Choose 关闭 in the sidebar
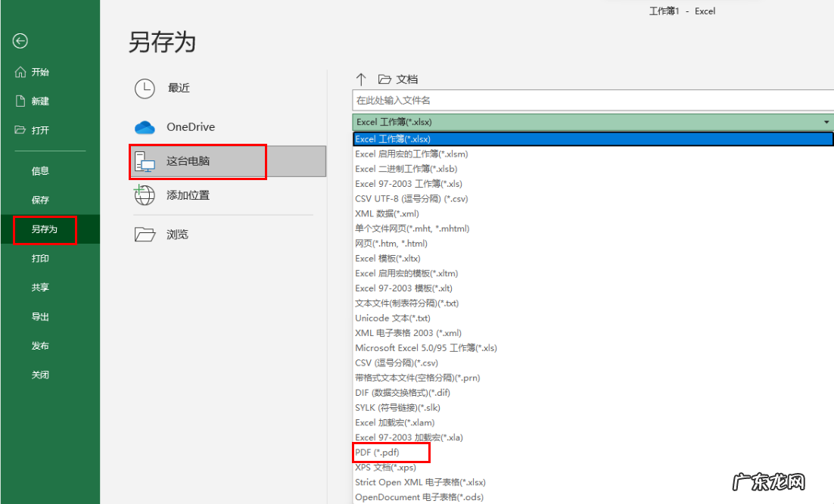This screenshot has width=834, height=504. 40,375
